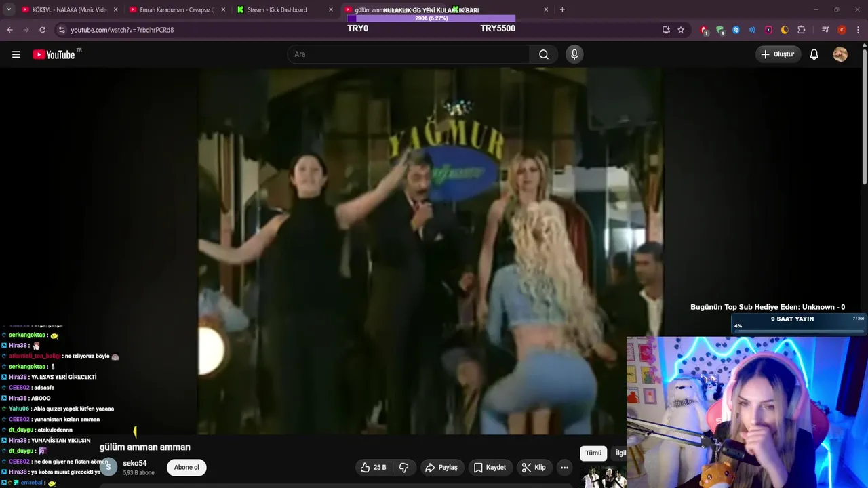The width and height of the screenshot is (868, 488).
Task: Close the KÖK$VL - NALAKA tab
Action: (x=116, y=9)
